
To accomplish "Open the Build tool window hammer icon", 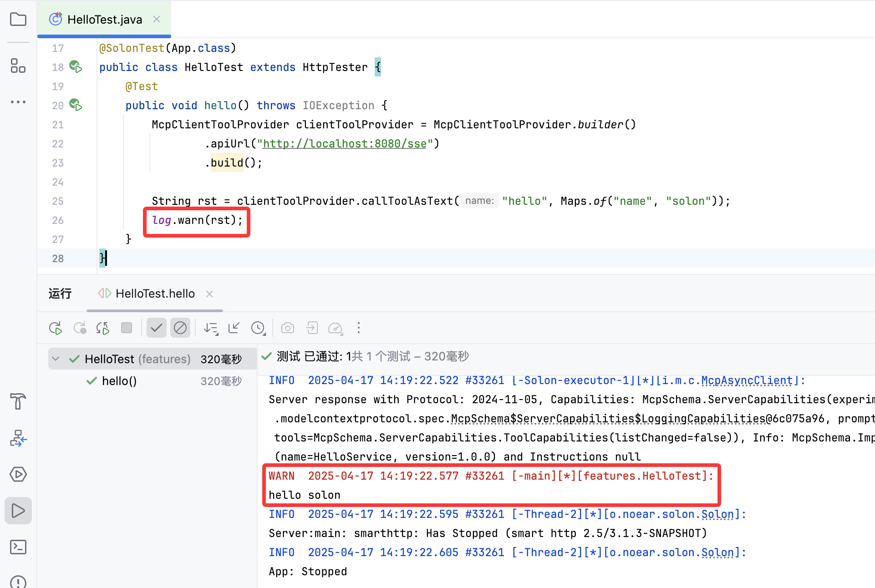I will point(18,402).
